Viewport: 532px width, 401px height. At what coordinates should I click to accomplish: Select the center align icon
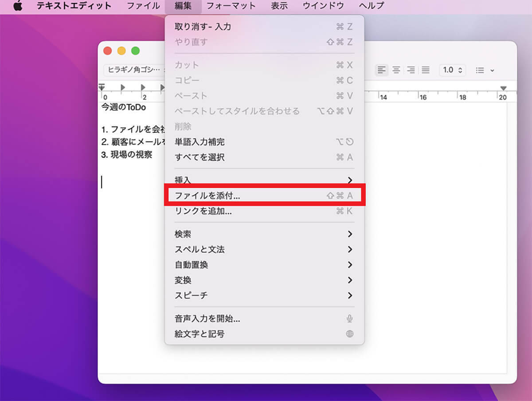coord(396,70)
